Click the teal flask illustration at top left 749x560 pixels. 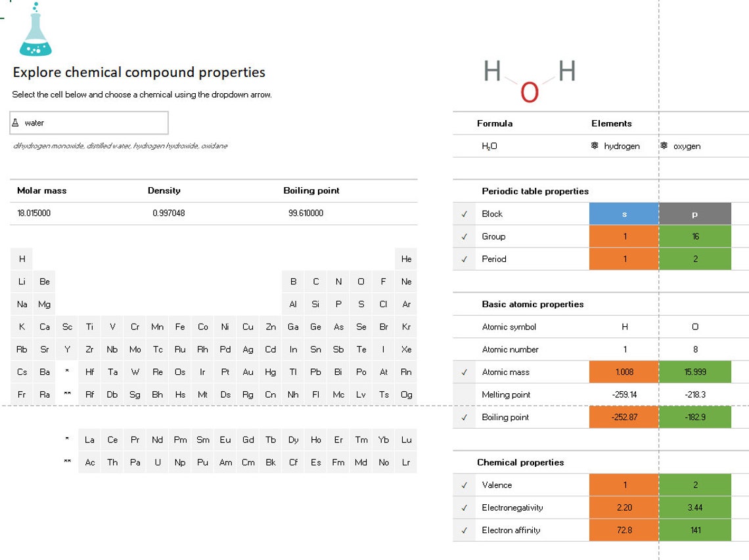(35, 36)
